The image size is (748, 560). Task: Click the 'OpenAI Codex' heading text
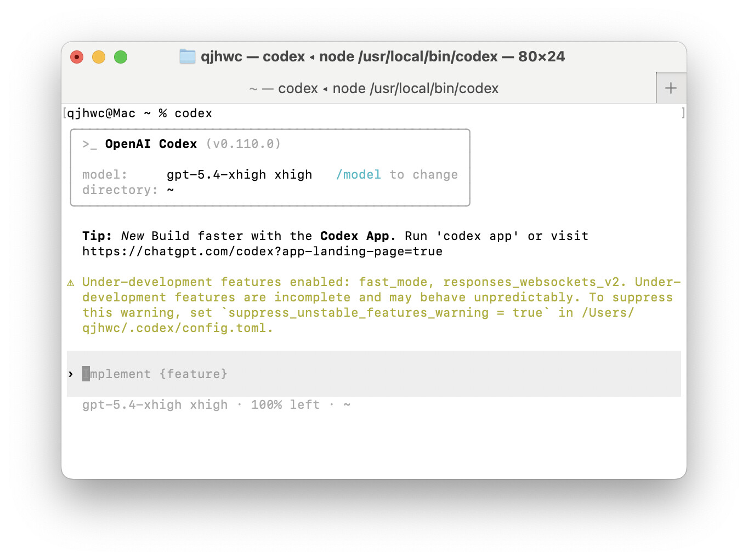pos(151,144)
